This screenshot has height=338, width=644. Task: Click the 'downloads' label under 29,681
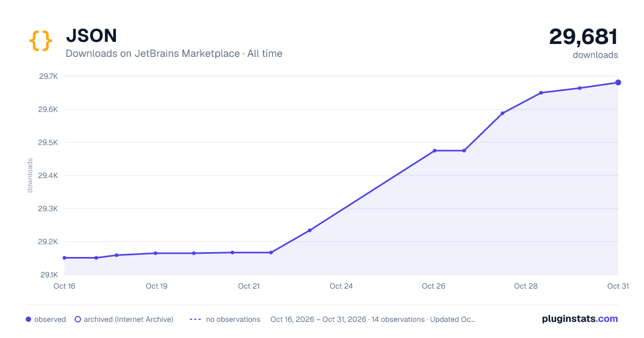pos(595,55)
